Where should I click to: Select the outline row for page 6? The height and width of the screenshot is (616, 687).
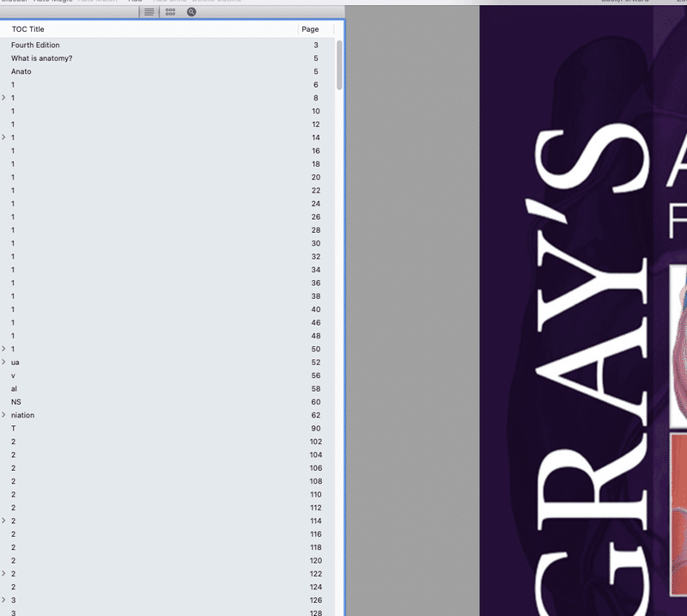click(x=167, y=84)
